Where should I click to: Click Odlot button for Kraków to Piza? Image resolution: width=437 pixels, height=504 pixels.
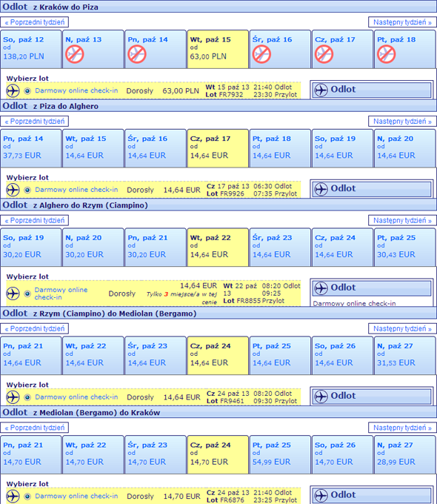point(372,90)
